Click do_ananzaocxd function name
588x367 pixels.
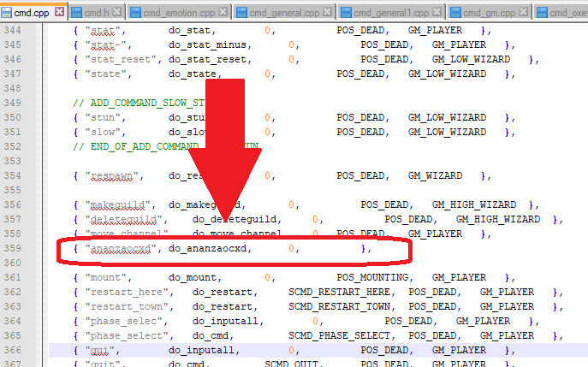207,249
